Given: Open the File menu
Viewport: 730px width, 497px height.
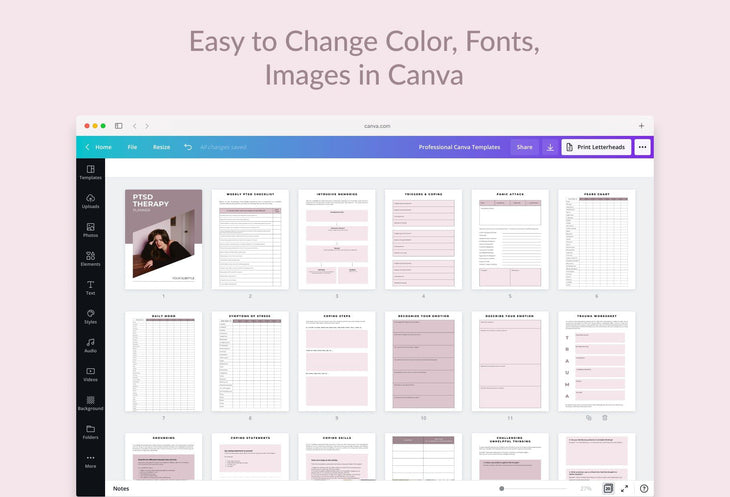Looking at the screenshot, I should coord(132,147).
